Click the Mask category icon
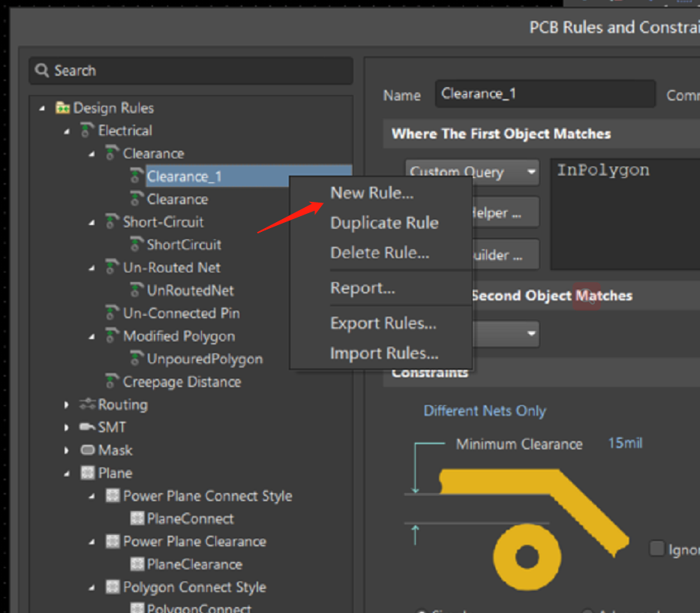Viewport: 700px width, 613px height. (87, 450)
